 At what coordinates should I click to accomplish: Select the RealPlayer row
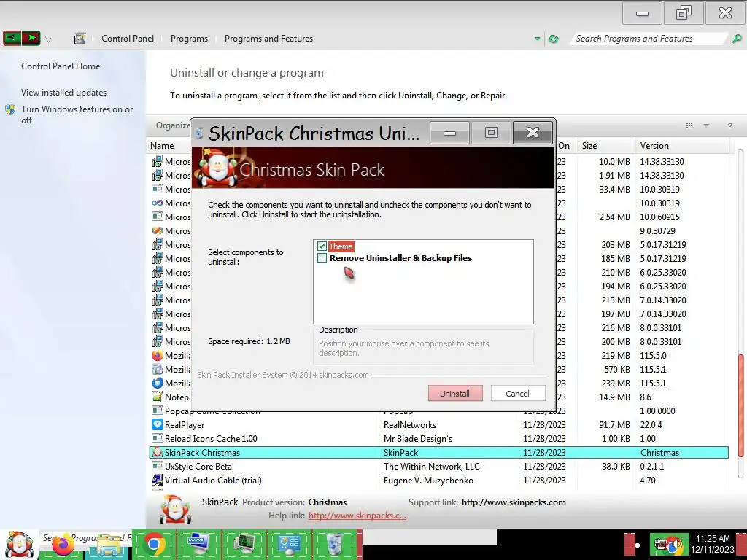click(438, 425)
